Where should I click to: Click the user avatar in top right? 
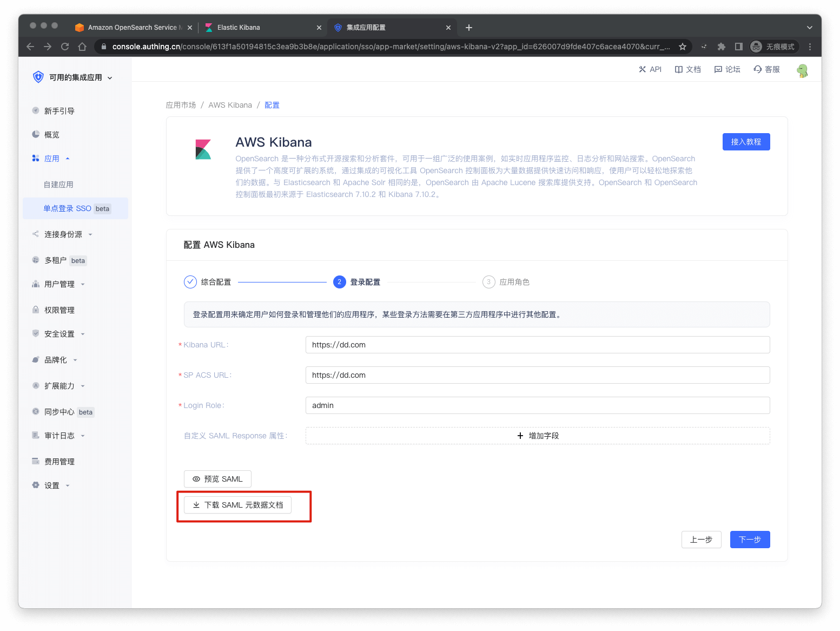pyautogui.click(x=802, y=70)
